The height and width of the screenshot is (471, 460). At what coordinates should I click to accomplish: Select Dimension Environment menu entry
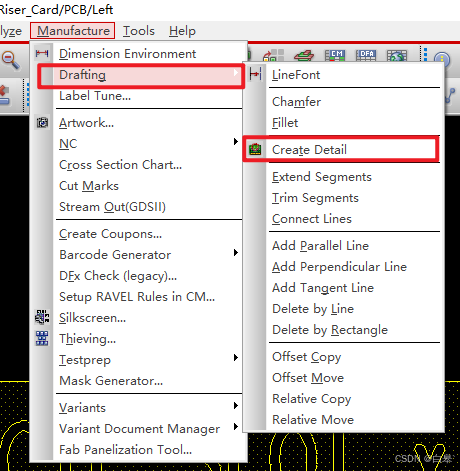click(127, 54)
